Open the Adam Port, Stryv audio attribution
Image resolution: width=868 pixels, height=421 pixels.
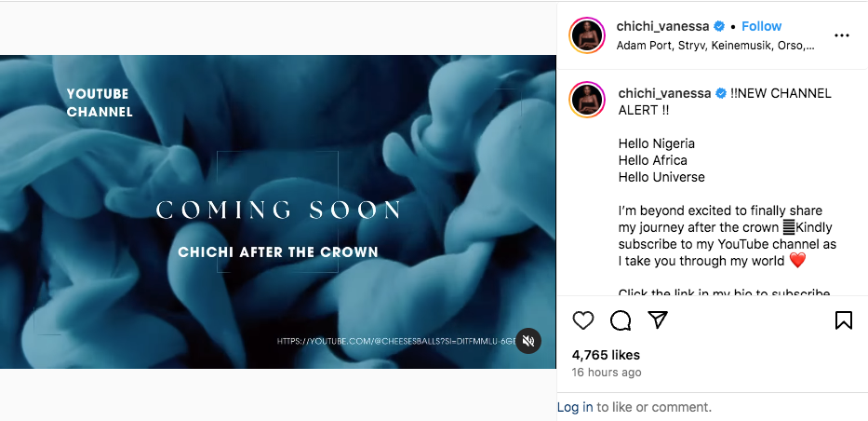[x=716, y=45]
